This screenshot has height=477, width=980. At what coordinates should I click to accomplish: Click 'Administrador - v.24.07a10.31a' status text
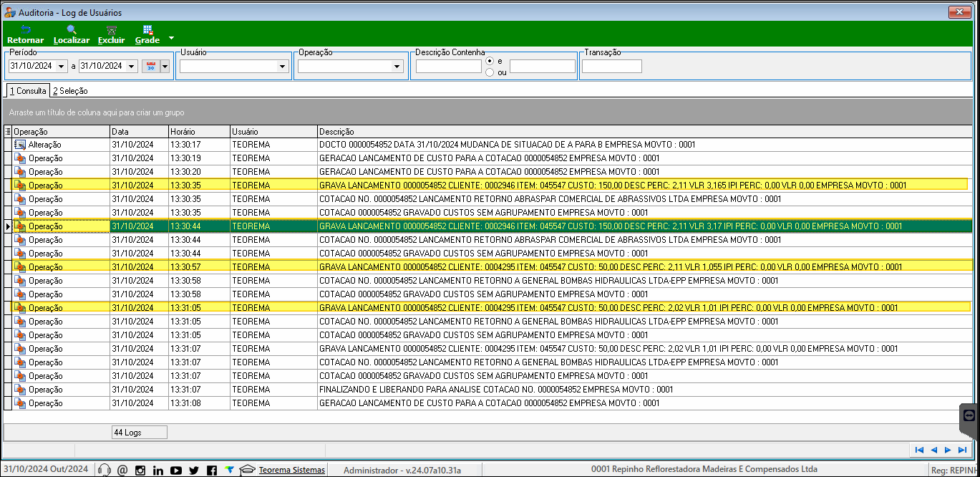tap(402, 470)
